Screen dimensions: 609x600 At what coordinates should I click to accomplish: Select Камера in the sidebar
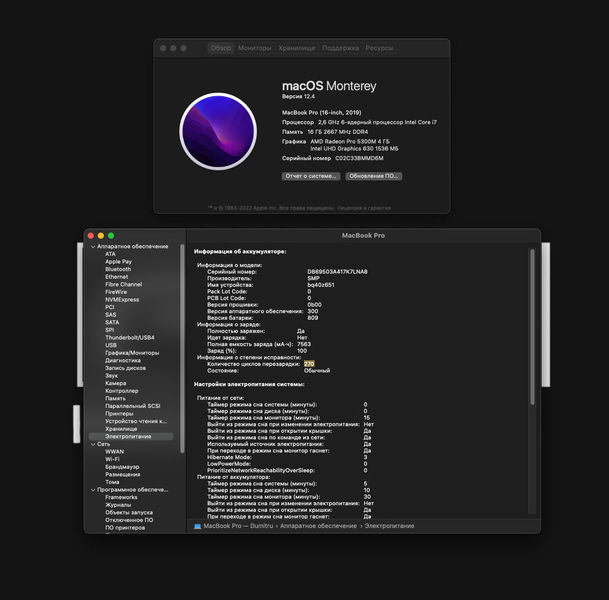pyautogui.click(x=115, y=383)
